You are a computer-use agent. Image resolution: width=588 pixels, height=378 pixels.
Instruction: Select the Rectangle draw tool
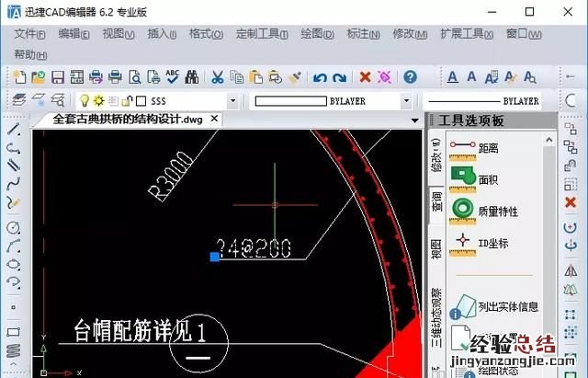pos(14,332)
